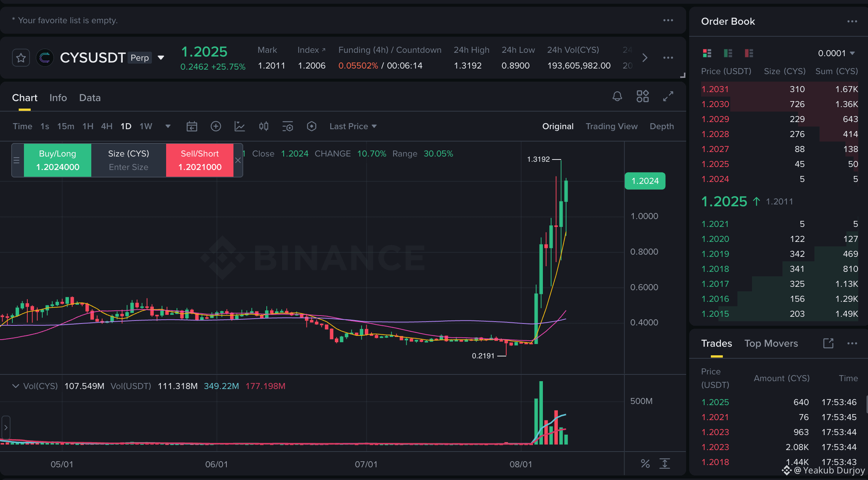Switch to Depth chart view
Screen dimensions: 868x480
[662, 127]
